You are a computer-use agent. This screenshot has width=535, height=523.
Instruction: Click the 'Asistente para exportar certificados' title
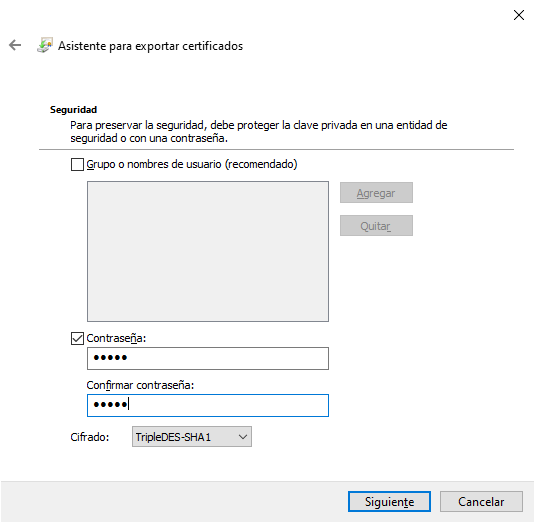click(150, 46)
